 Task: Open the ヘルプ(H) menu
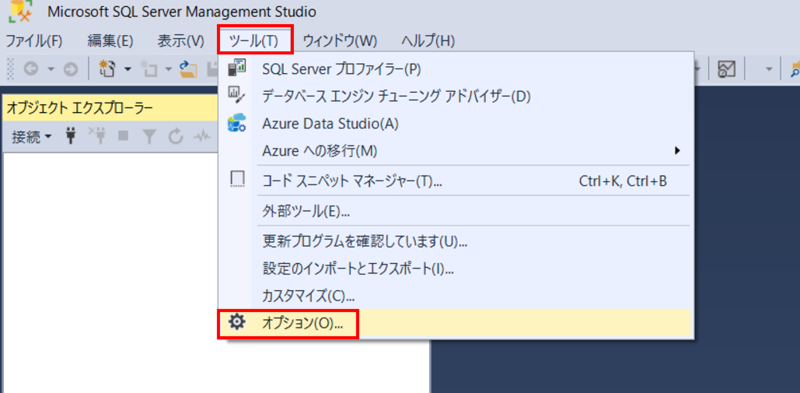pos(428,41)
